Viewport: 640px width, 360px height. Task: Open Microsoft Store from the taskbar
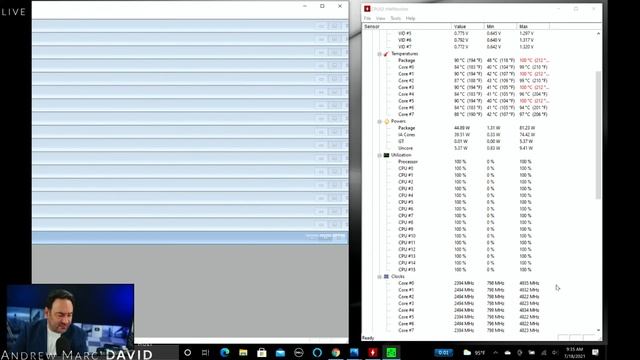(x=262, y=352)
